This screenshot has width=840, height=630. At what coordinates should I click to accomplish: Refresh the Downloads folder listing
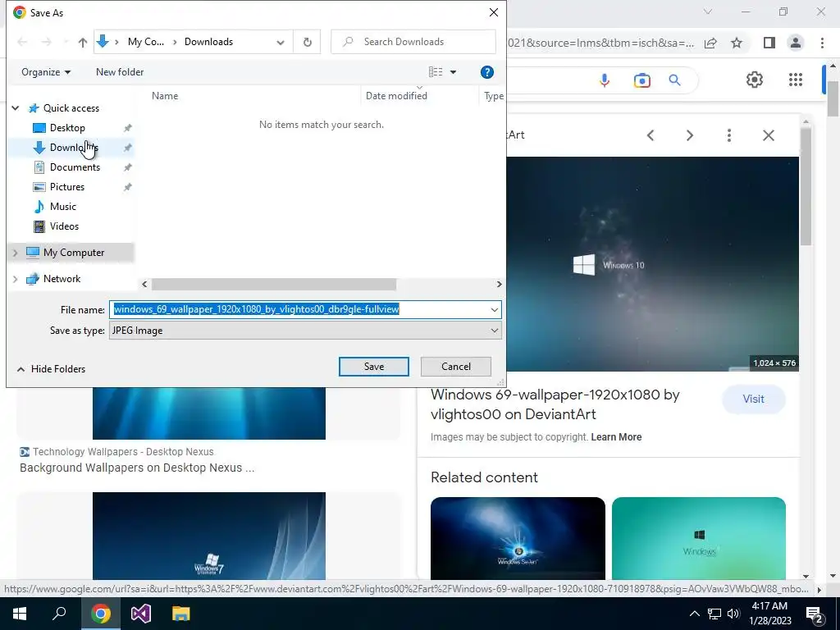pyautogui.click(x=307, y=42)
